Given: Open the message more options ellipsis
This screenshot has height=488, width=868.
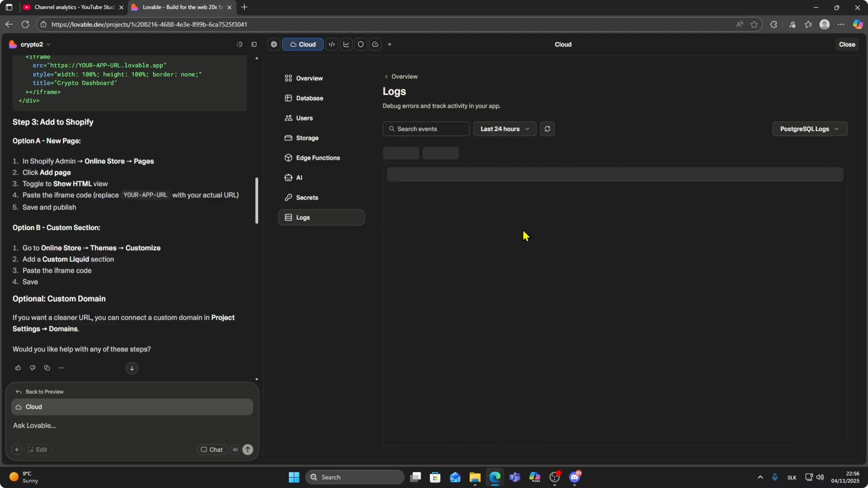Looking at the screenshot, I should pos(61,368).
